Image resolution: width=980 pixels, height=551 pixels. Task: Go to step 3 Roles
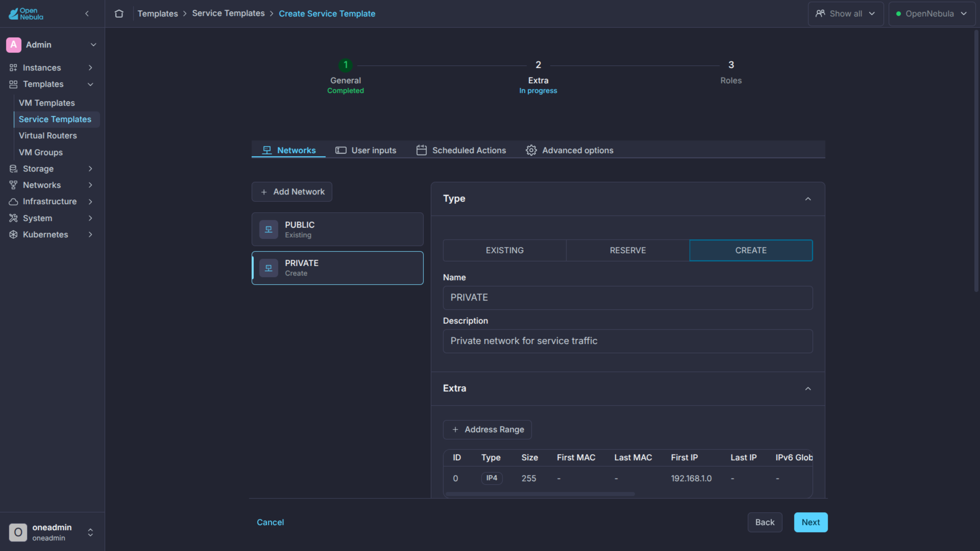(x=731, y=72)
